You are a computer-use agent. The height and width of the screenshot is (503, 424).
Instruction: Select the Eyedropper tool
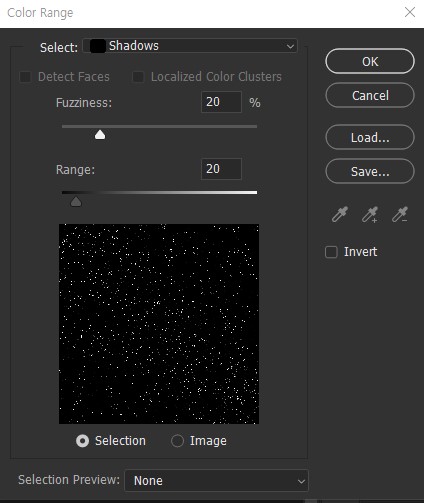click(340, 214)
